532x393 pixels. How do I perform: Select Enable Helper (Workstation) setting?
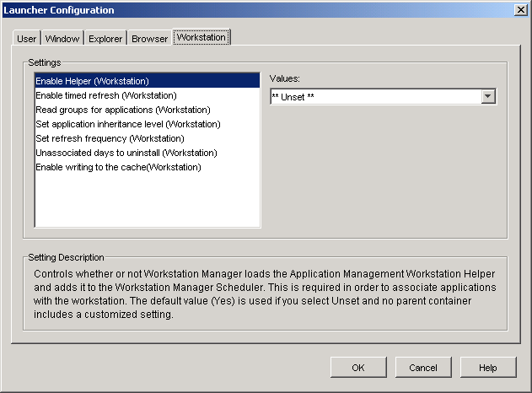pos(148,81)
